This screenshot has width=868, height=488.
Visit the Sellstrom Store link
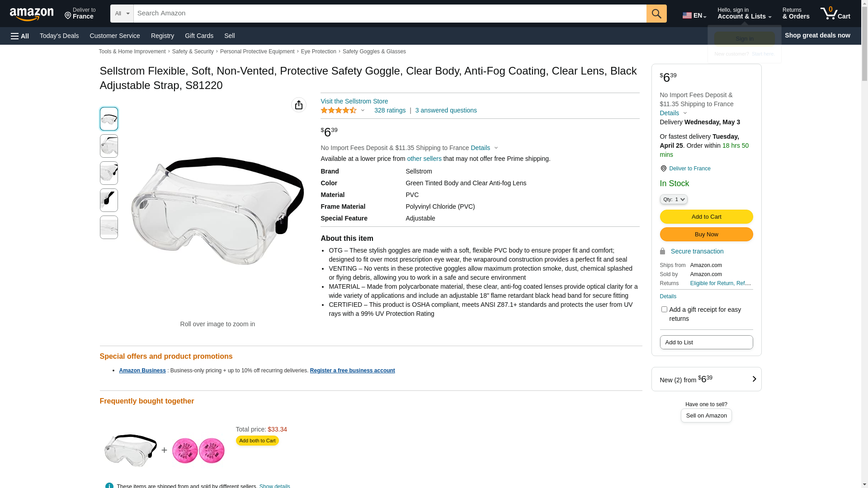[x=354, y=101]
